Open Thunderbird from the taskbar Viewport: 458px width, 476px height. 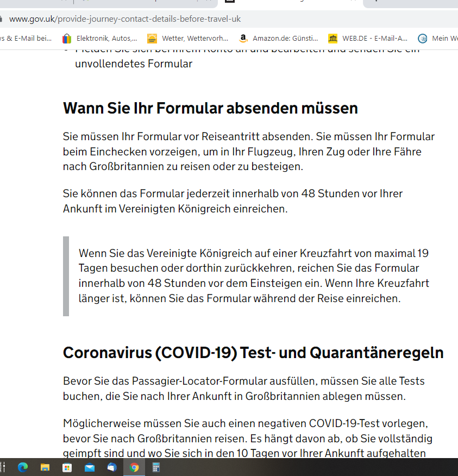click(x=112, y=467)
